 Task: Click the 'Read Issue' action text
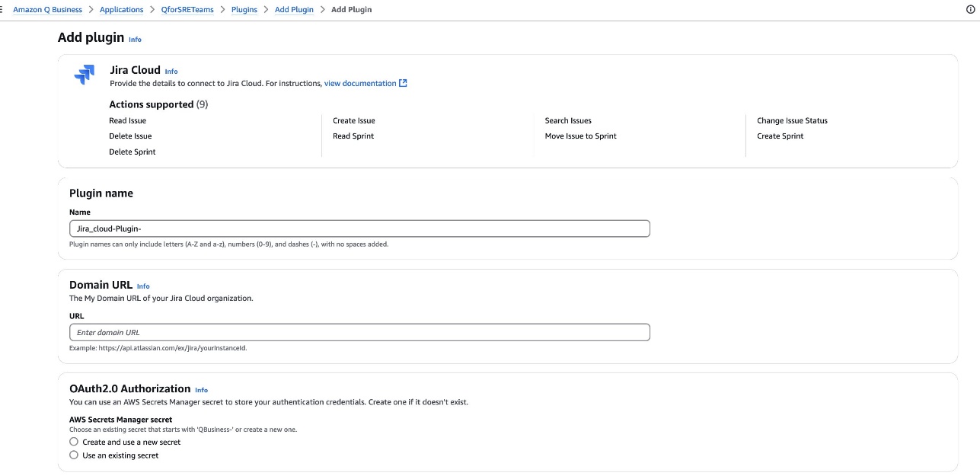(128, 121)
